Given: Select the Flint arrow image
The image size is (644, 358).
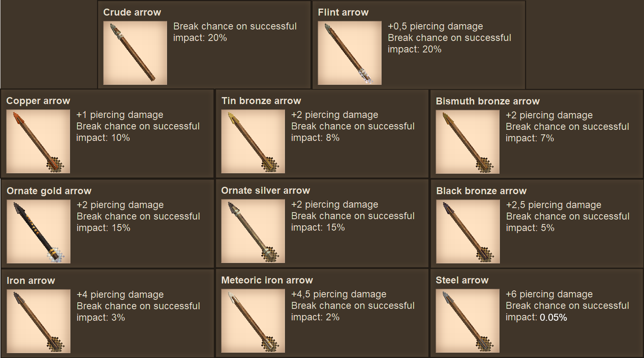Looking at the screenshot, I should [350, 53].
